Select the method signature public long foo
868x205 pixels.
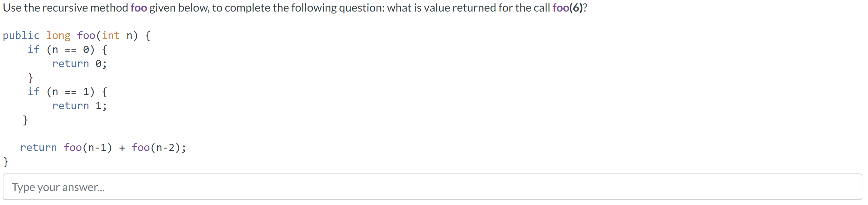tap(49, 35)
